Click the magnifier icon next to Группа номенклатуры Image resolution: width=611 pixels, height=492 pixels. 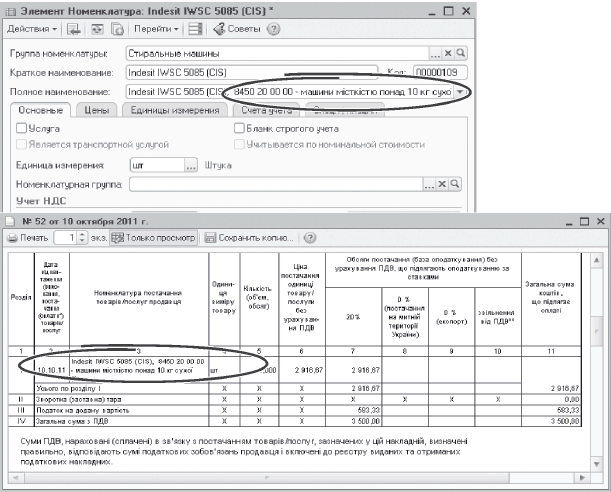[x=460, y=53]
